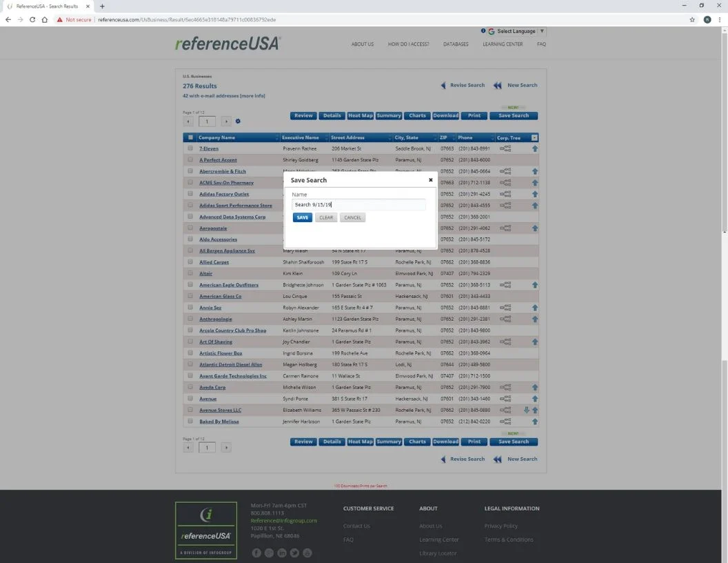Open the DATABASES menu item

456,44
